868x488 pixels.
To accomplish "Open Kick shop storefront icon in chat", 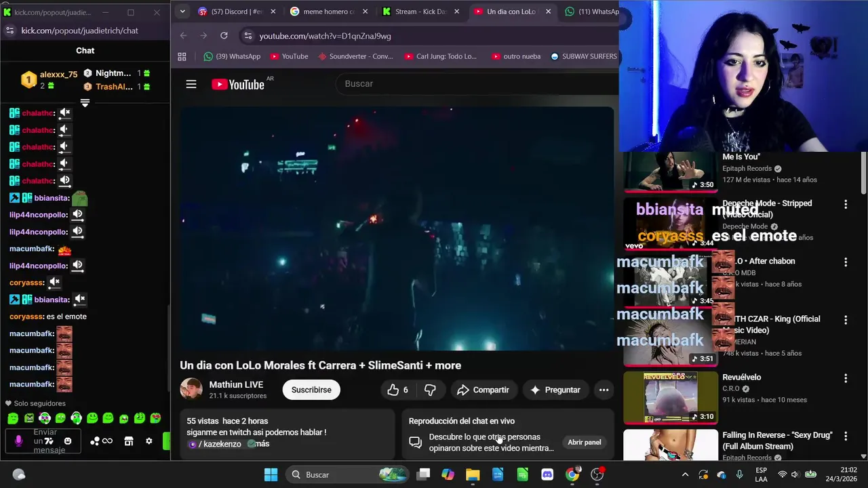I will click(129, 441).
